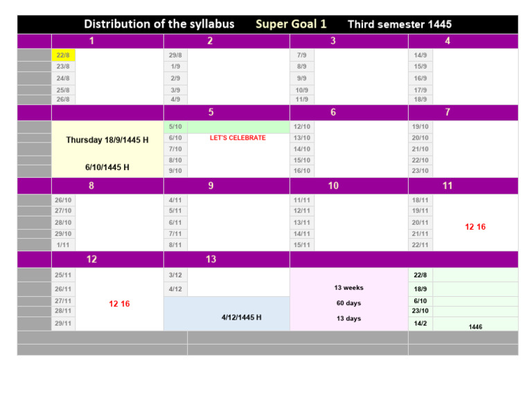
Task: Select the 26/10 date in week 8
Action: point(63,200)
